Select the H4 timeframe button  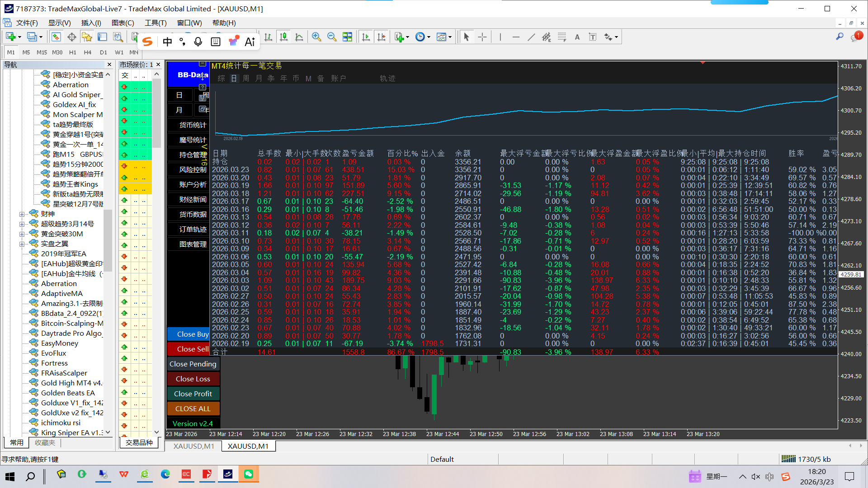coord(88,52)
